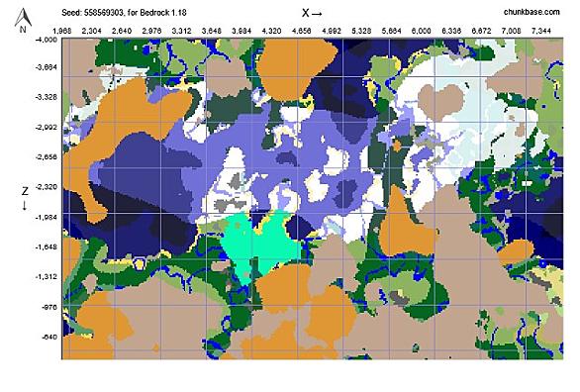Click the chunkbase.com watermark link
This screenshot has height=392, width=580.
click(532, 12)
